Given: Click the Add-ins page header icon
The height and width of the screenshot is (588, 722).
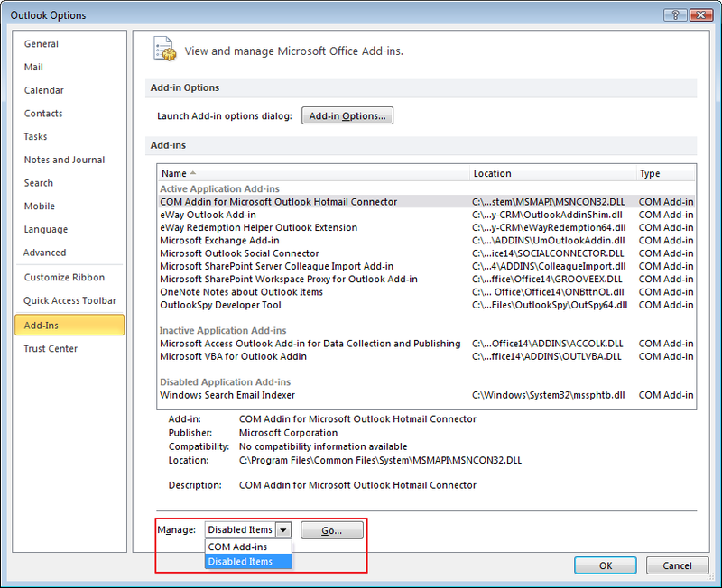Looking at the screenshot, I should (164, 49).
